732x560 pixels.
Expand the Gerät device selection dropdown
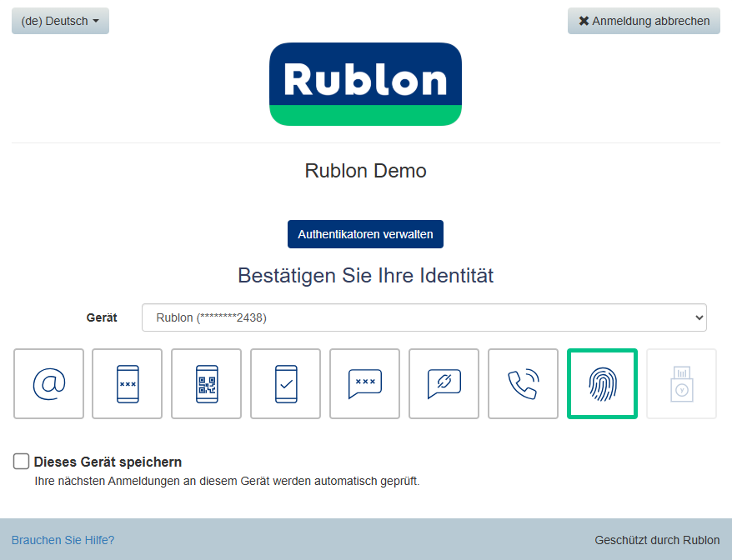(x=424, y=317)
